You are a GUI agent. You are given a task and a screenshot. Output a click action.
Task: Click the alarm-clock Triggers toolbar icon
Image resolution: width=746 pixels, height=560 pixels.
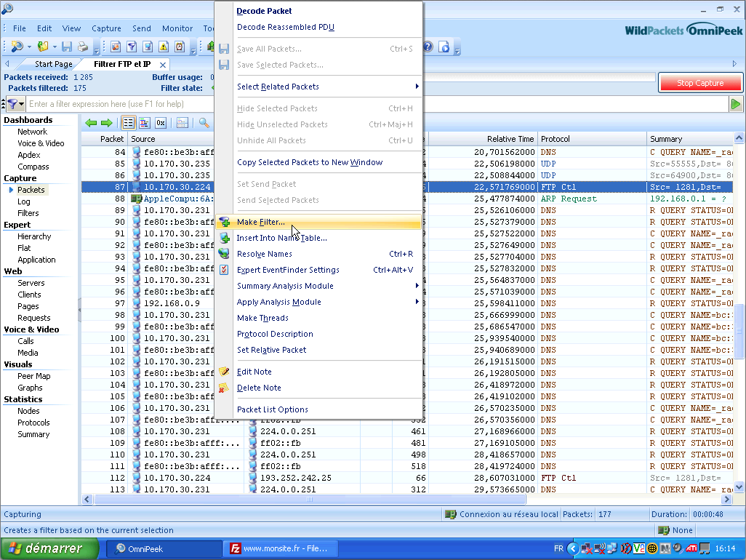click(180, 46)
